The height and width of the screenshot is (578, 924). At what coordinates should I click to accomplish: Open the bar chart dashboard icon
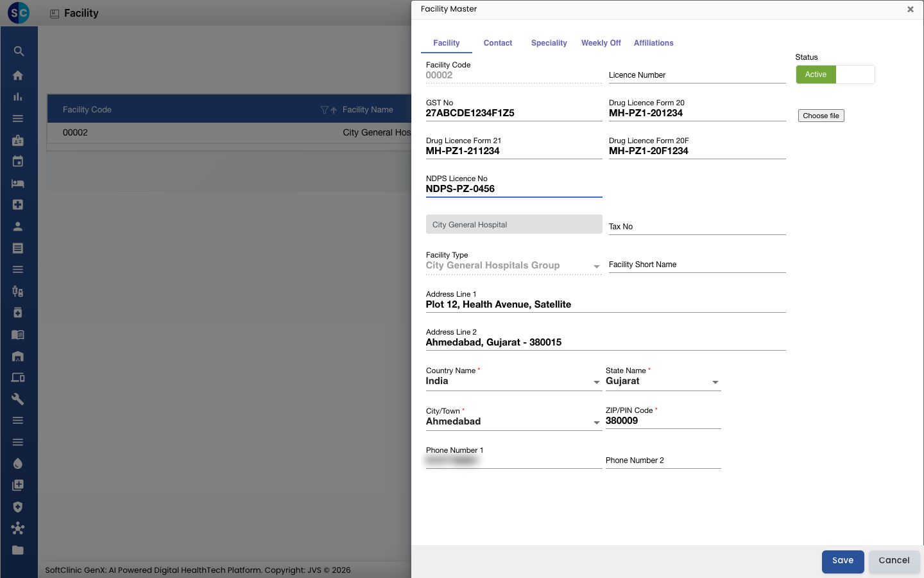pos(18,97)
